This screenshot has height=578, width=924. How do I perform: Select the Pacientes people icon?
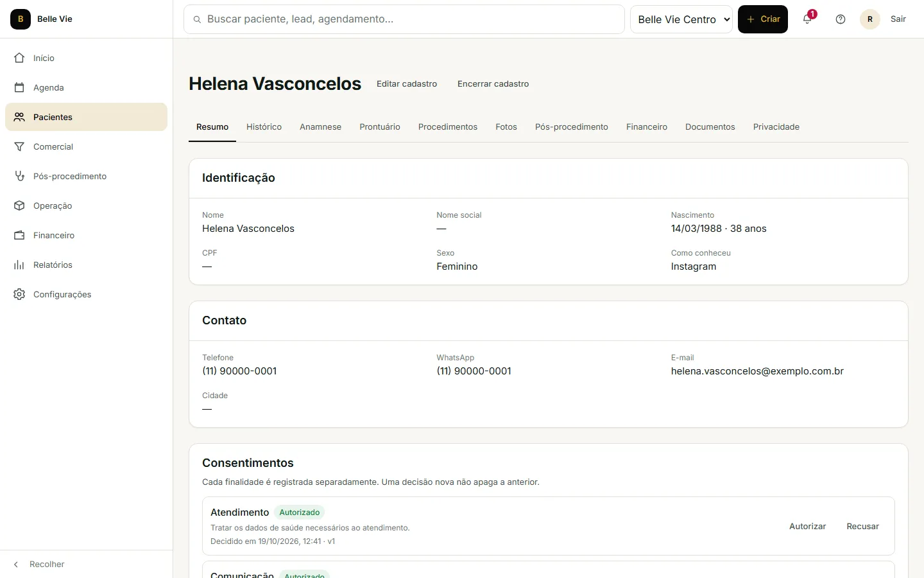(19, 117)
